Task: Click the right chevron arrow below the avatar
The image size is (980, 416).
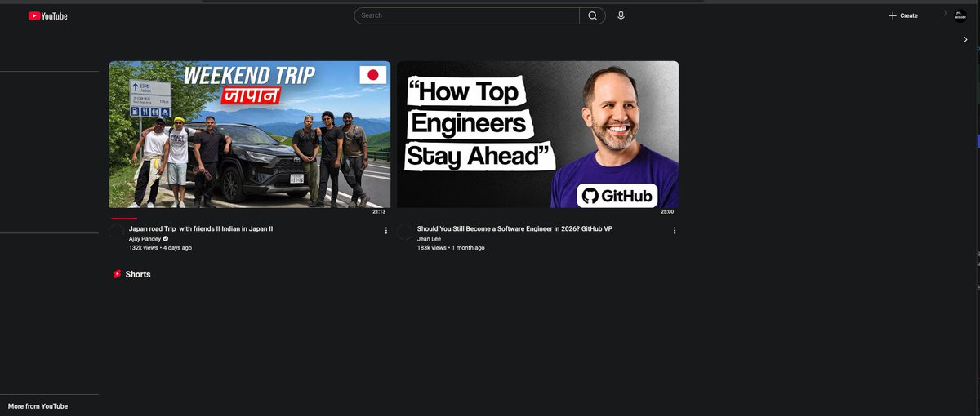Action: coord(965,39)
